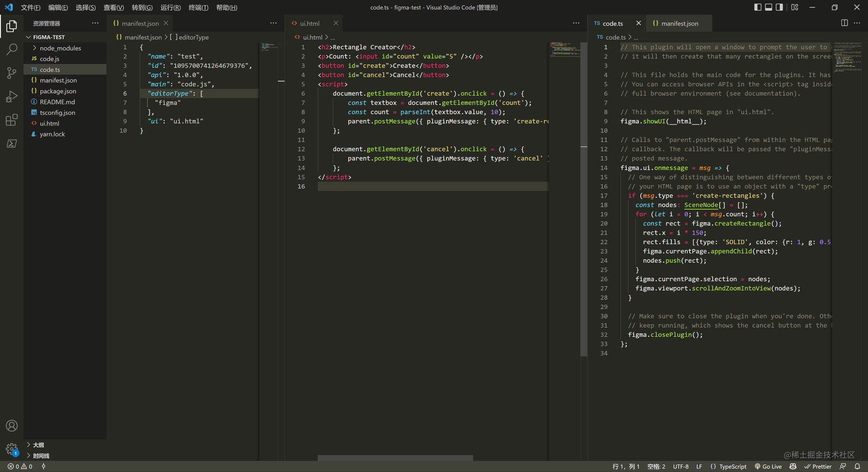Open the Source Control view
The image size is (868, 472).
(12, 73)
